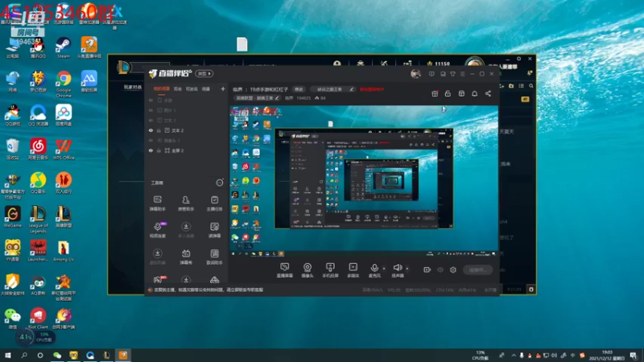Add a 手机投屏 phone cast source
The width and height of the screenshot is (644, 362).
point(330,270)
